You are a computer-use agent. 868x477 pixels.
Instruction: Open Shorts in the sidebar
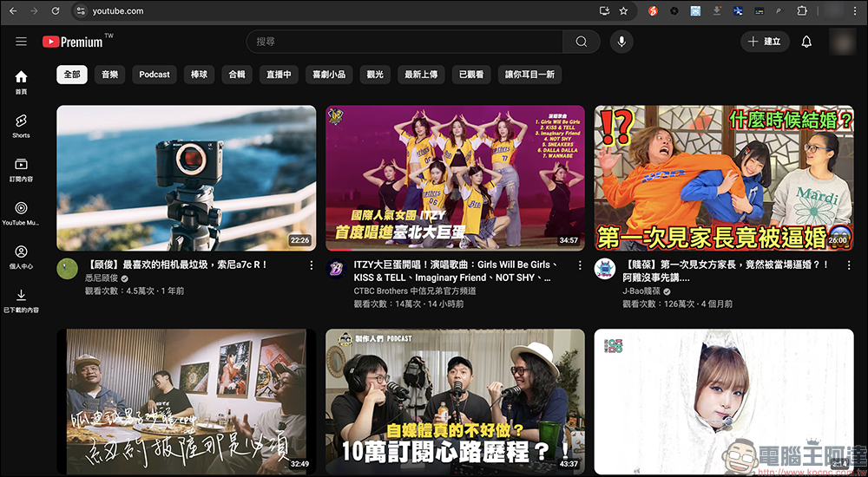click(21, 126)
